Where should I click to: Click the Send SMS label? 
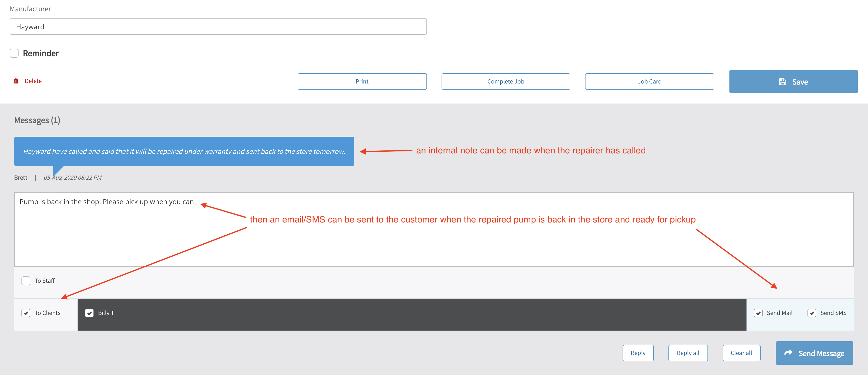[833, 313]
